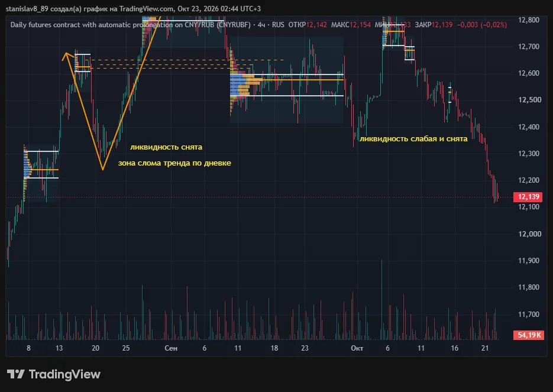Image resolution: width=553 pixels, height=392 pixels.
Task: Click the "Сен" month label on time axis
Action: 171,348
